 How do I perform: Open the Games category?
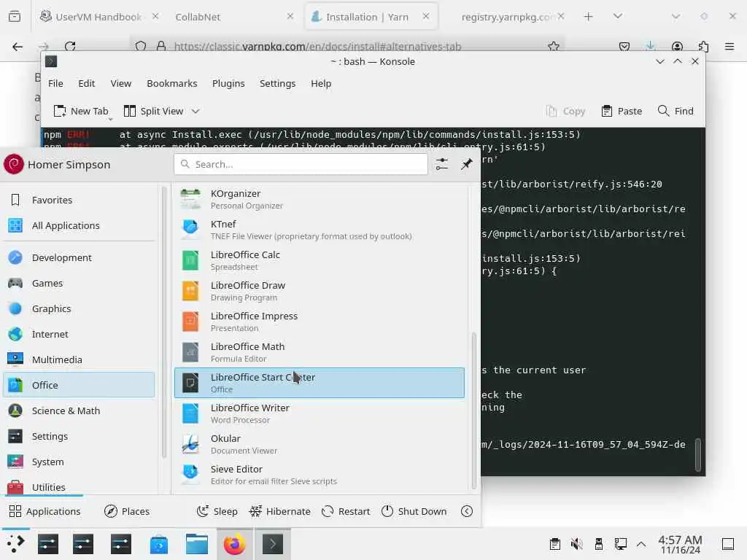pyautogui.click(x=79, y=284)
